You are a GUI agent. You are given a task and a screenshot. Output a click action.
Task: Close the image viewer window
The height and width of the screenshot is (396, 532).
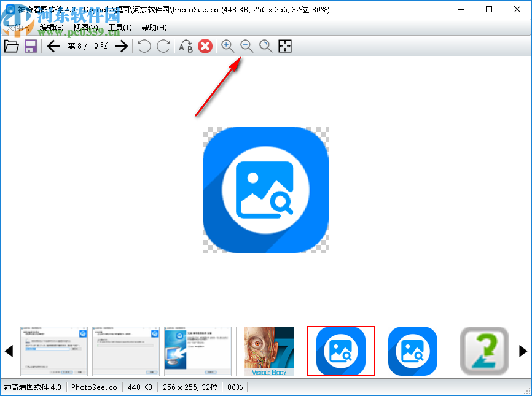[517, 9]
